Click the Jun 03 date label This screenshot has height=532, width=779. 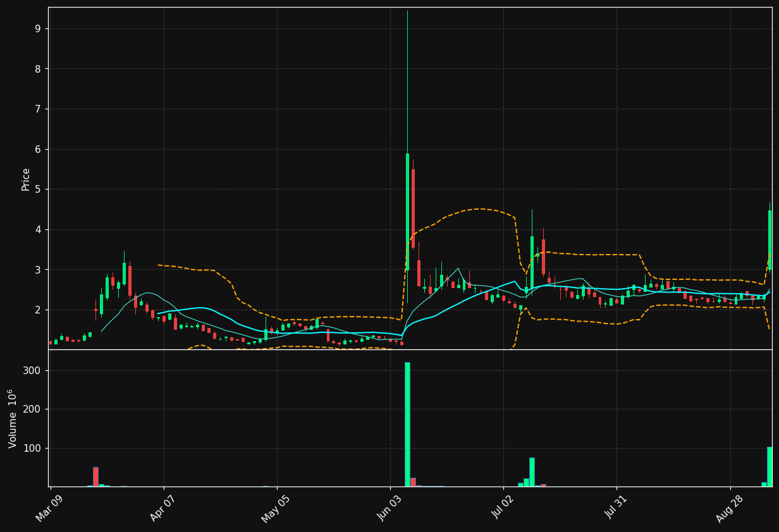(389, 508)
